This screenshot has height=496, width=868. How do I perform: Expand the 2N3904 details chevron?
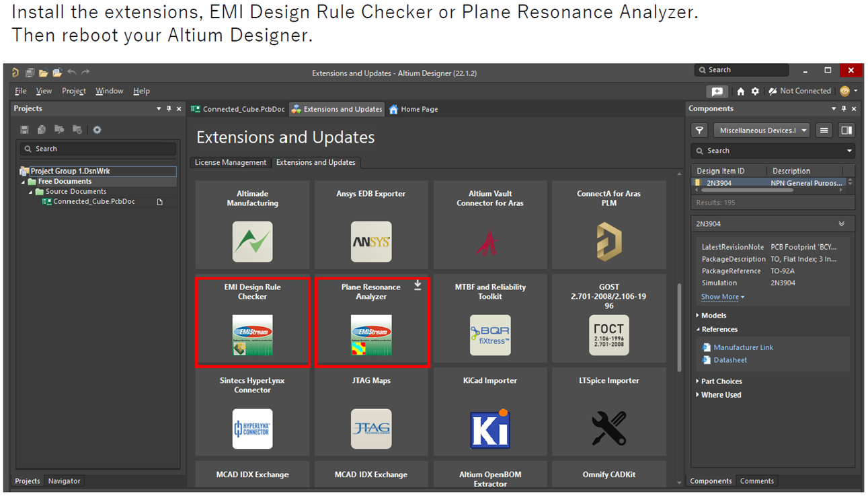point(842,224)
